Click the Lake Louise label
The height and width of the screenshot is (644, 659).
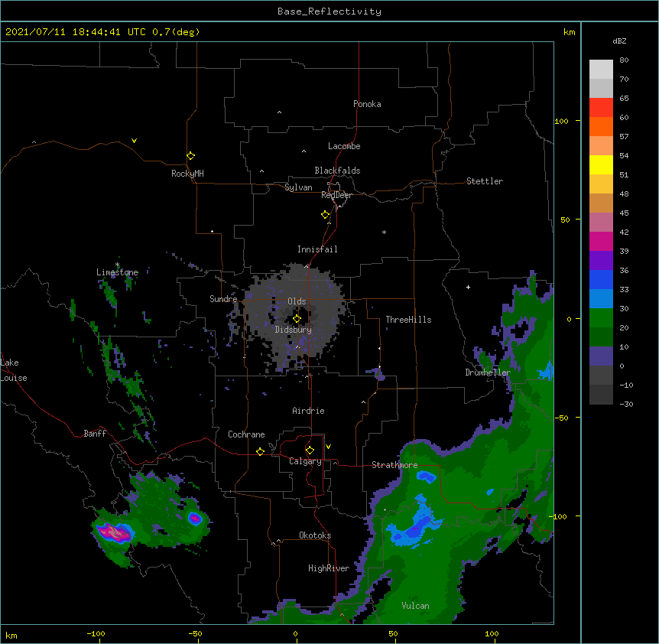tap(14, 370)
